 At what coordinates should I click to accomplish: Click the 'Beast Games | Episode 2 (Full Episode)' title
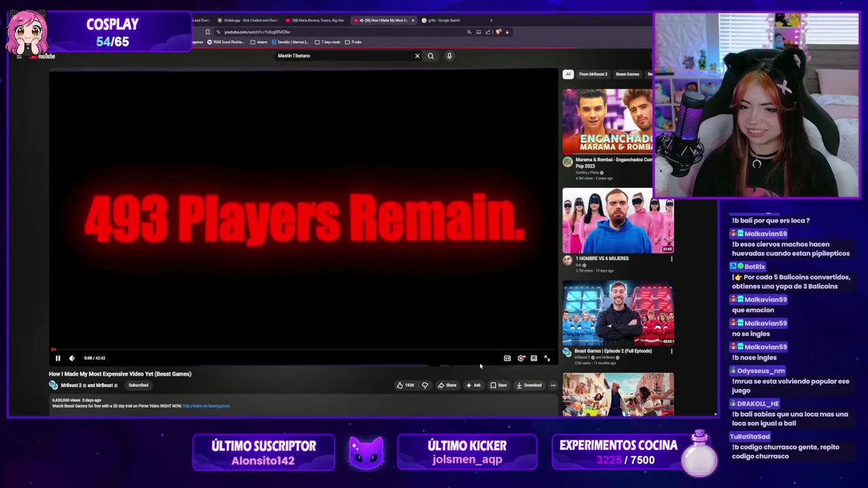[x=613, y=351]
